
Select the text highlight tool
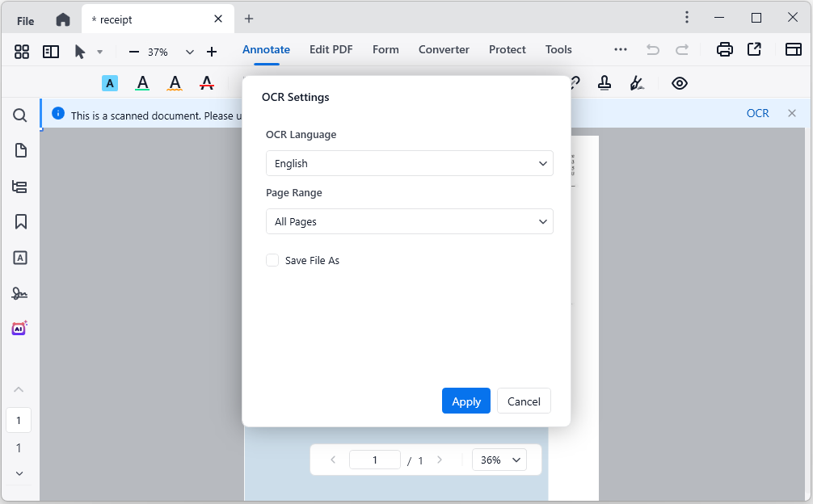[x=110, y=82]
